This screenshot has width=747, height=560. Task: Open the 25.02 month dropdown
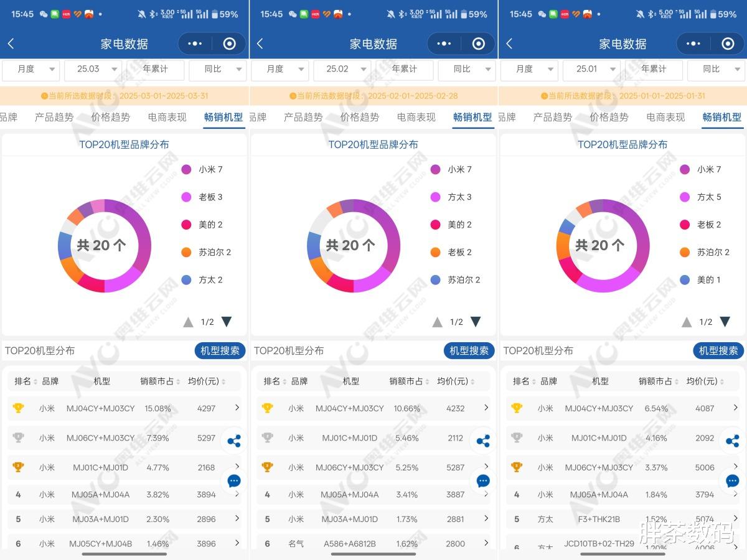click(x=342, y=69)
